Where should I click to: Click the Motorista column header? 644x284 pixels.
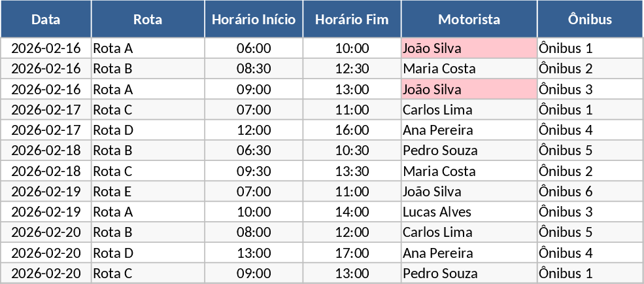point(469,19)
